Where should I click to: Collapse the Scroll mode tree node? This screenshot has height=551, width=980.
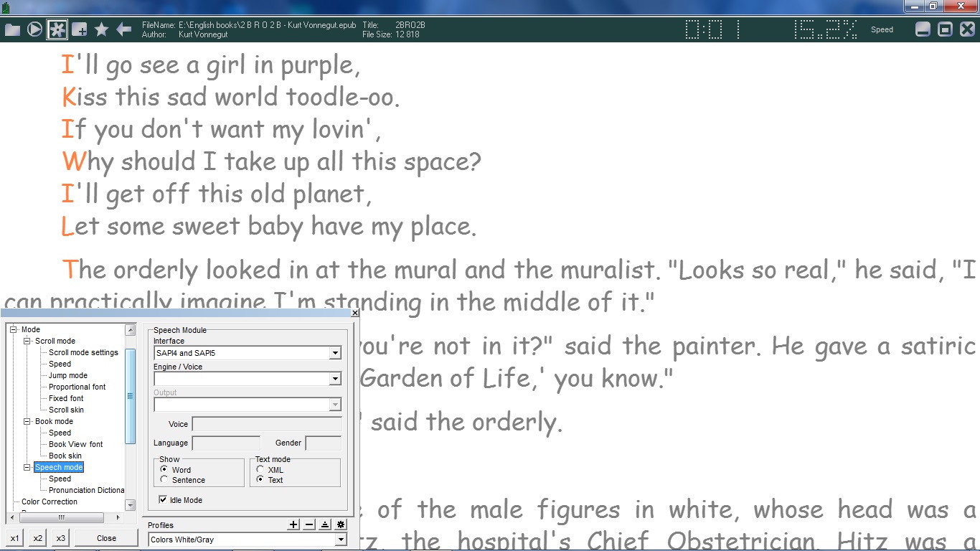coord(27,341)
